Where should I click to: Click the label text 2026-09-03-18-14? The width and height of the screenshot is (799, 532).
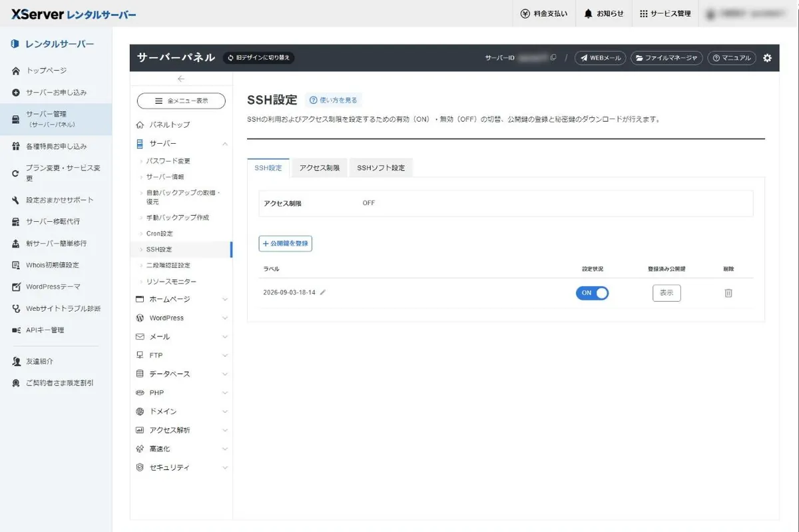(289, 292)
